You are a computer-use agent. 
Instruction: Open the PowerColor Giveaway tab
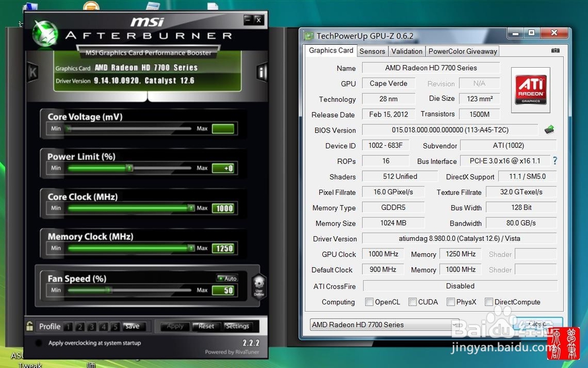(463, 51)
